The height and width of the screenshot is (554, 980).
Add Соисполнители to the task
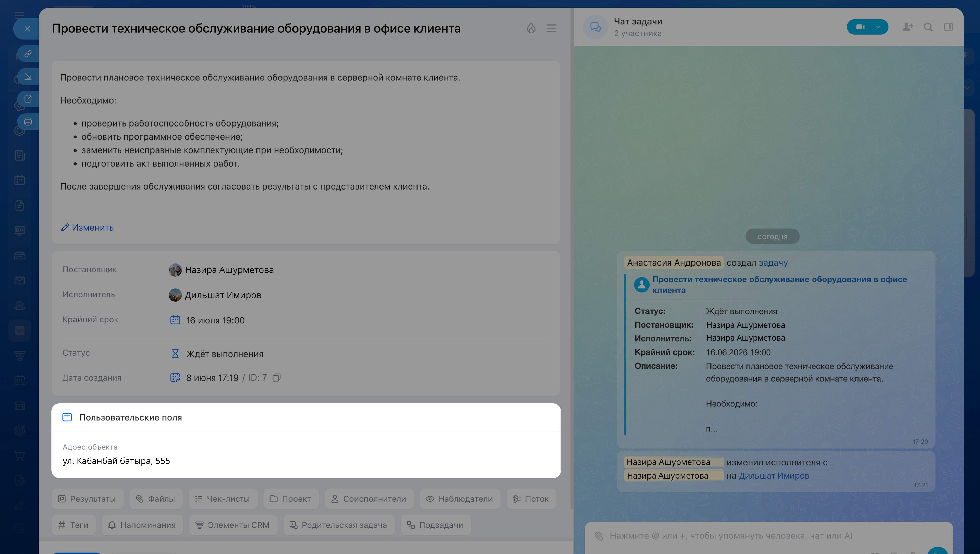pos(369,499)
